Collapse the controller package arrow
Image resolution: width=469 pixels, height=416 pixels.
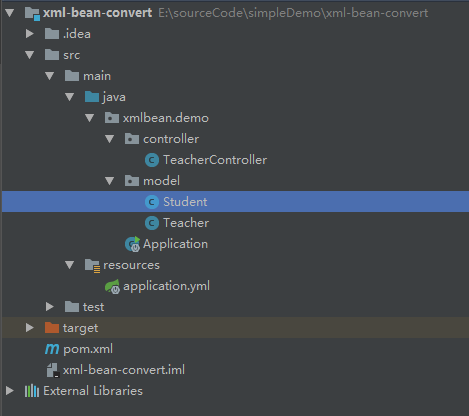pyautogui.click(x=110, y=139)
